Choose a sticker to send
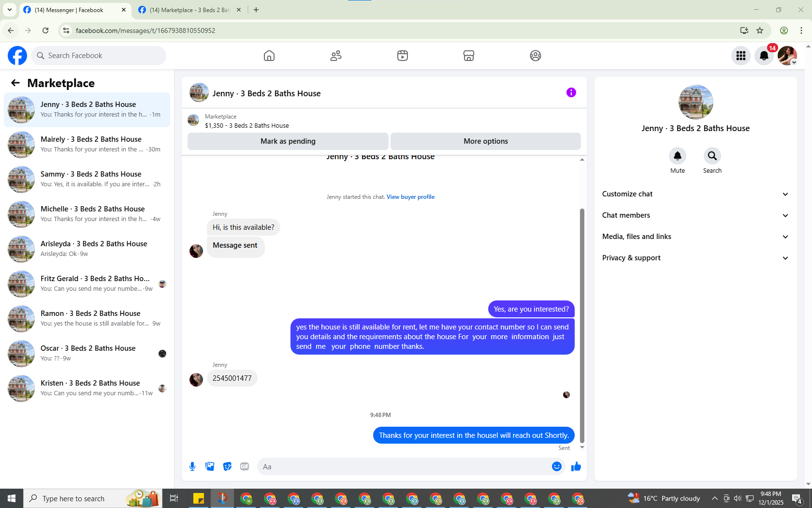 227,466
